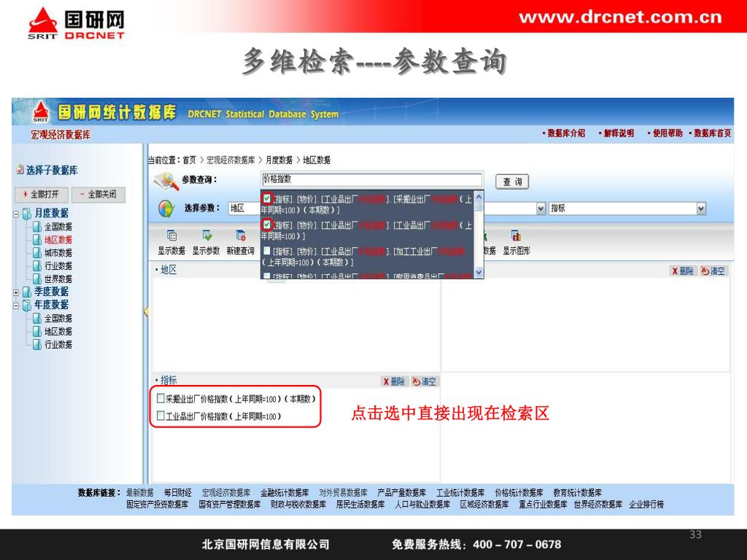The width and height of the screenshot is (747, 560).
Task: Open 对外贸易数据库 footer link
Action: [343, 492]
